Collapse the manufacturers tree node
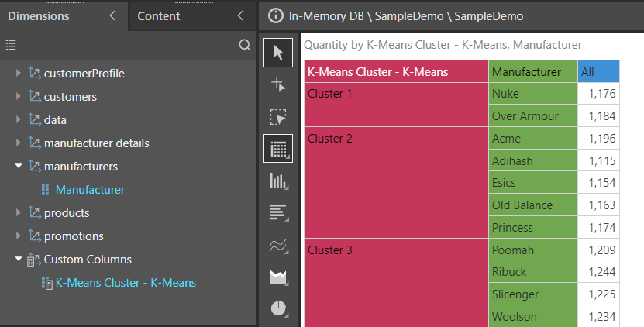The height and width of the screenshot is (327, 644). coord(19,166)
